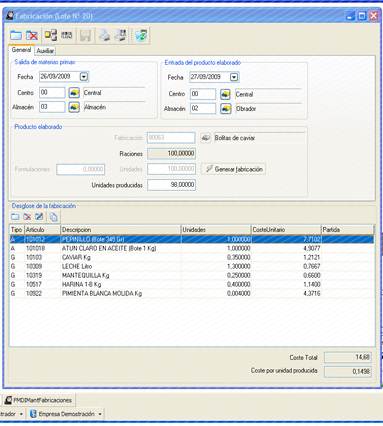Click the single printer icon in the toolbar
Screen dimensions: 383x426
coord(104,35)
